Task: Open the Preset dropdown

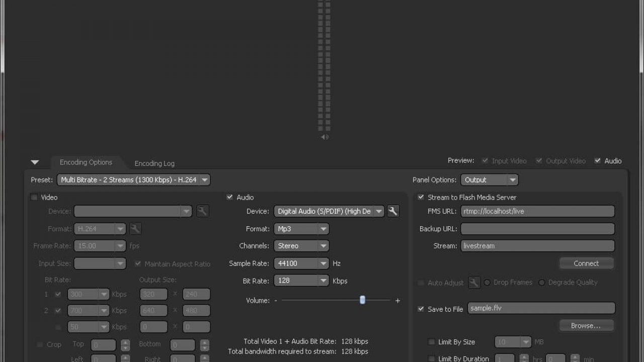Action: coord(133,180)
